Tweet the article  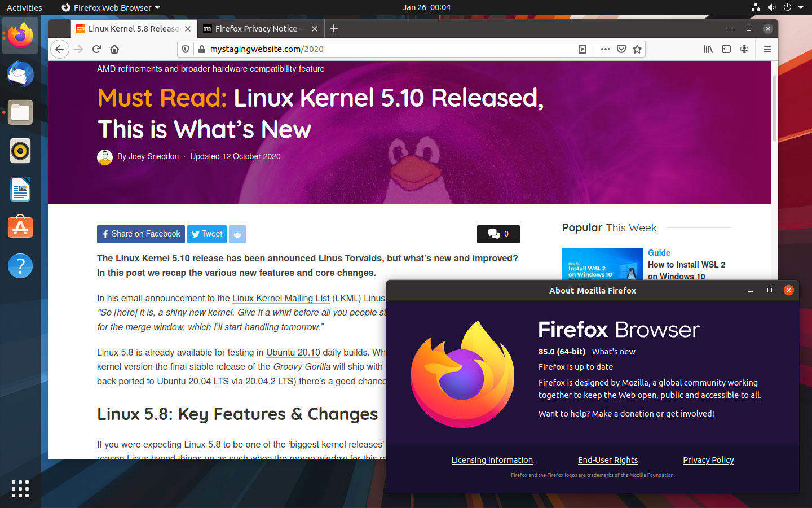pyautogui.click(x=207, y=234)
